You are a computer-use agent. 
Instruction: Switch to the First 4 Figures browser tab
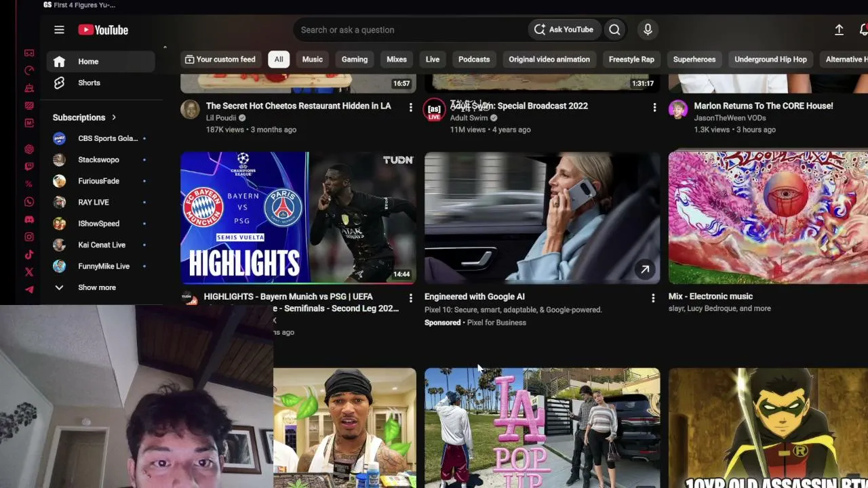click(x=79, y=5)
